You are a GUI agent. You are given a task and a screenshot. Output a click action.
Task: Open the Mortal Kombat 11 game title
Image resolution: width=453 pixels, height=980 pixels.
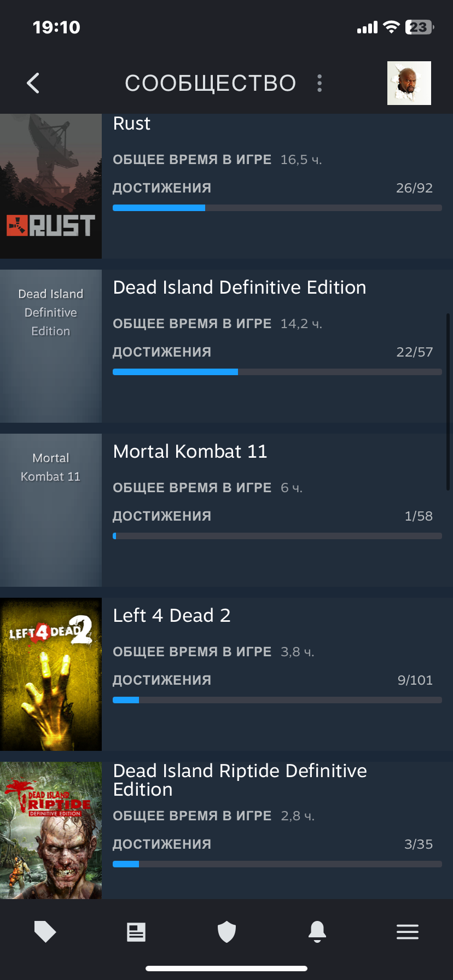click(190, 452)
